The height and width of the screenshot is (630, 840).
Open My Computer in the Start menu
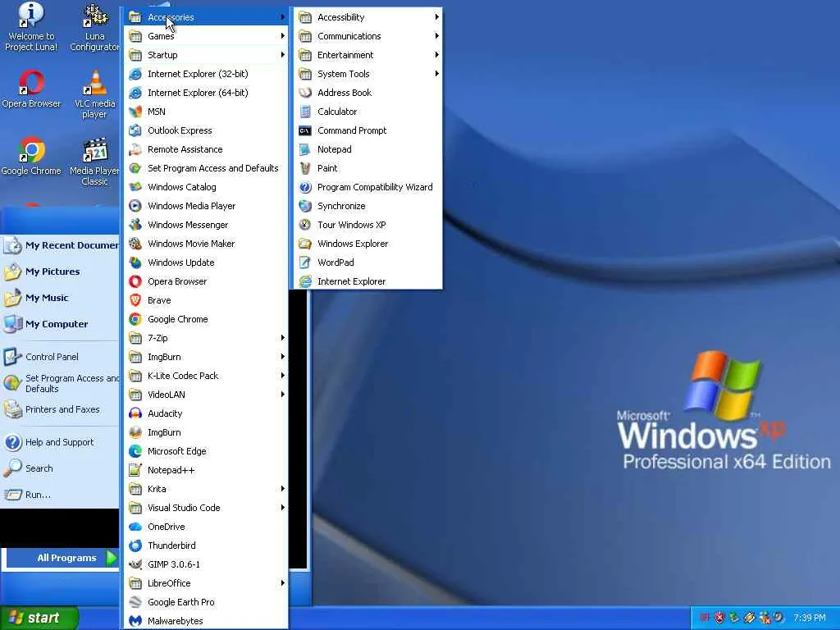click(x=61, y=324)
